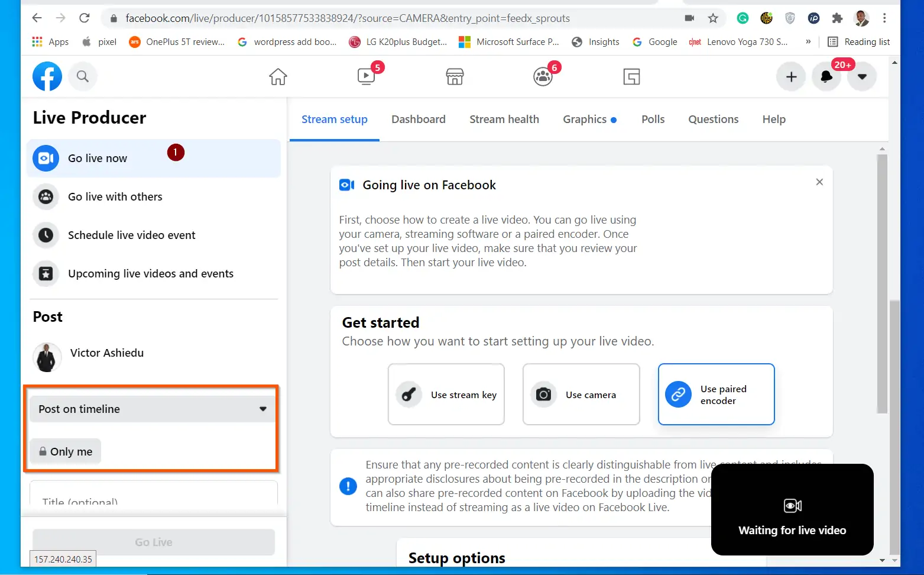Open the pixel bookmark
924x575 pixels.
[100, 42]
